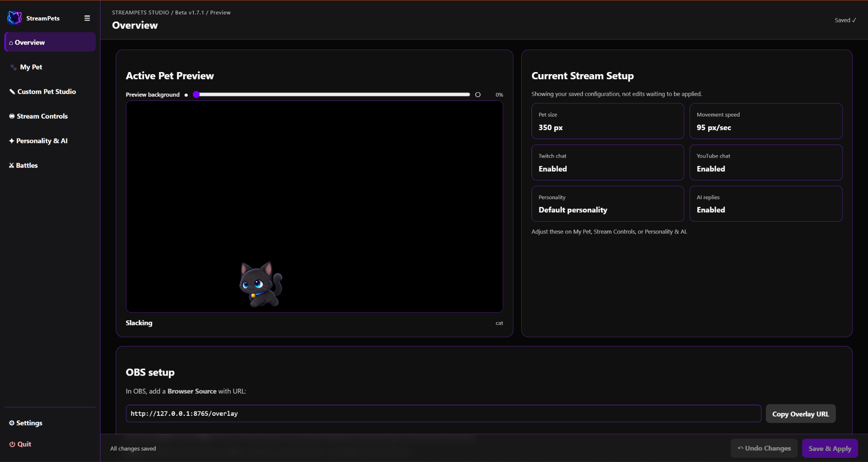Click 'Showing your saved configuration' description
The width and height of the screenshot is (868, 462).
pos(617,94)
